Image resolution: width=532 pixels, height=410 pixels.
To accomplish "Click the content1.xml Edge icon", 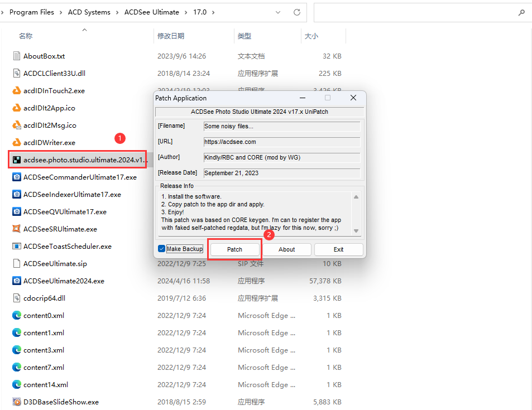I will [17, 332].
